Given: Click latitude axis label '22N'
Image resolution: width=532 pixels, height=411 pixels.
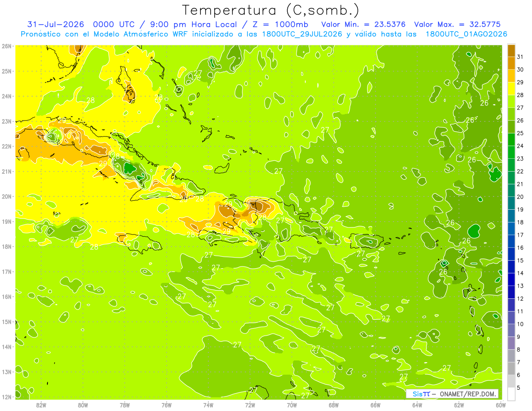Looking at the screenshot, I should click(7, 146).
